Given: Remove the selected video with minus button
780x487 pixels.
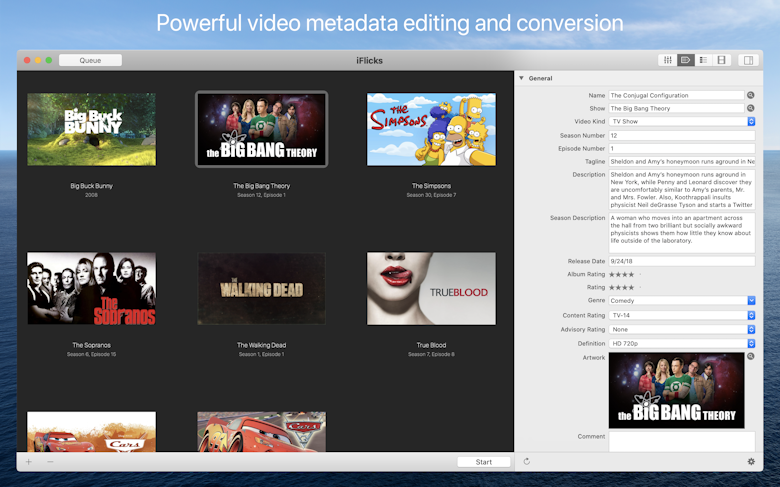Looking at the screenshot, I should coord(50,462).
